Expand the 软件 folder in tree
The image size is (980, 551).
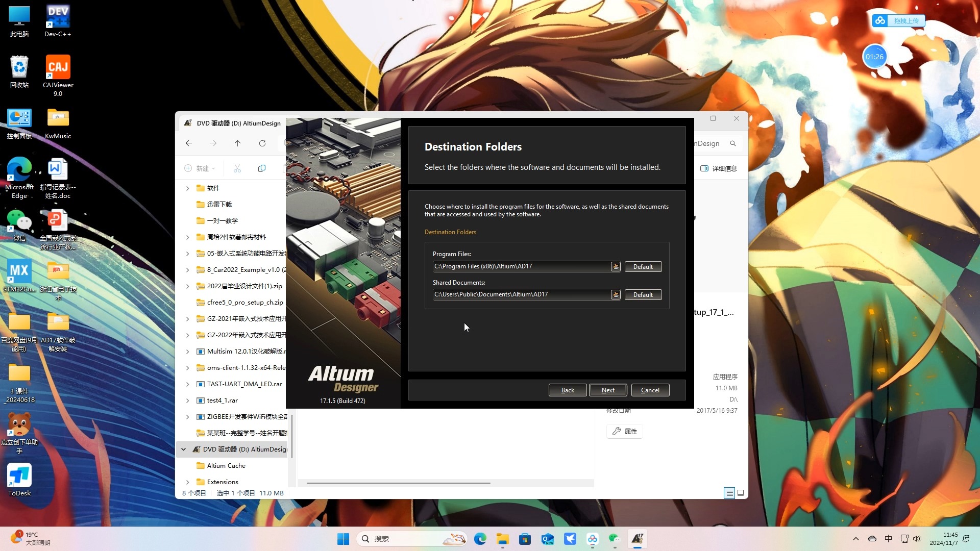187,188
